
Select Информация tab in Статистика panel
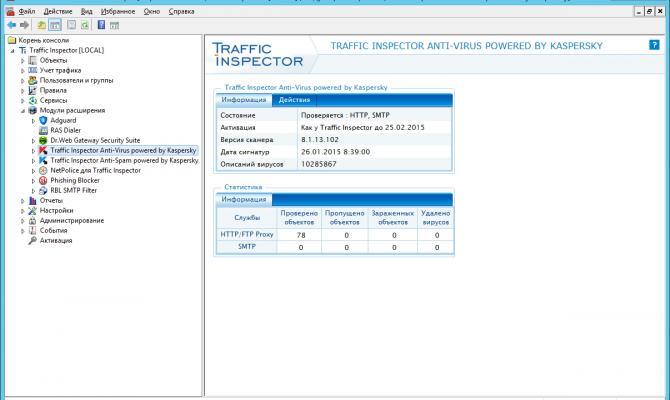point(244,199)
